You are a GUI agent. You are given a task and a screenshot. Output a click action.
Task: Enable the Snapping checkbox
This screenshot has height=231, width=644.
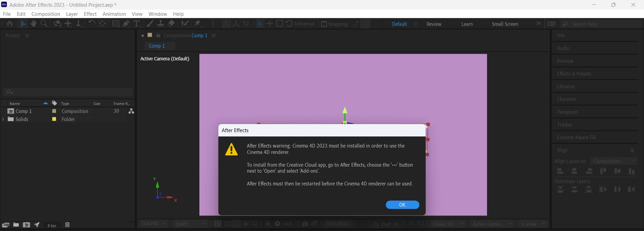(324, 24)
